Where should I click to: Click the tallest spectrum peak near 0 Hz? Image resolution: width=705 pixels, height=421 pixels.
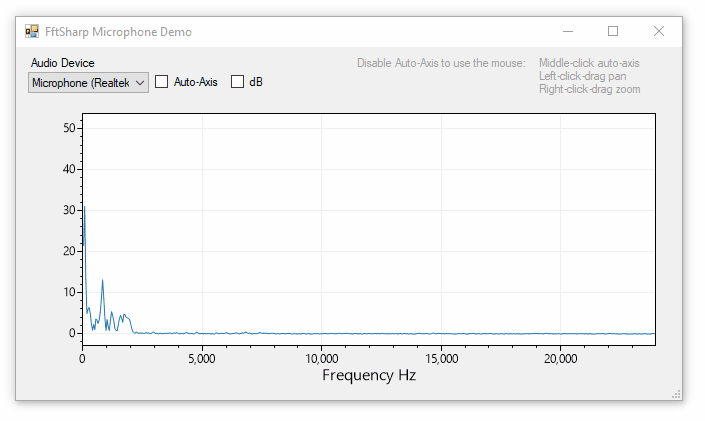pyautogui.click(x=84, y=207)
